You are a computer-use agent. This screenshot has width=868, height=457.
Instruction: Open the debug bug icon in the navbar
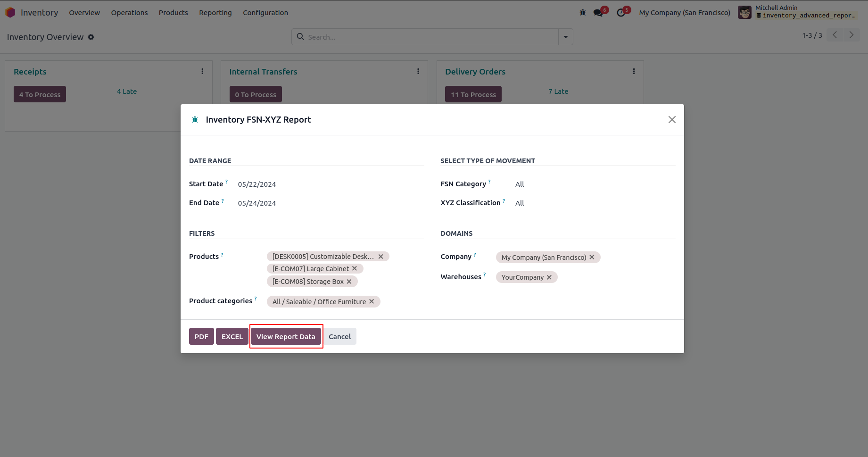(583, 13)
